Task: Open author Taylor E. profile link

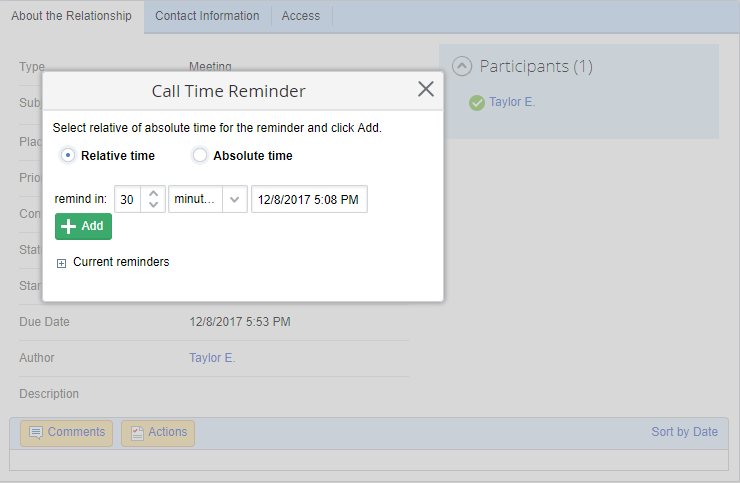Action: (212, 358)
